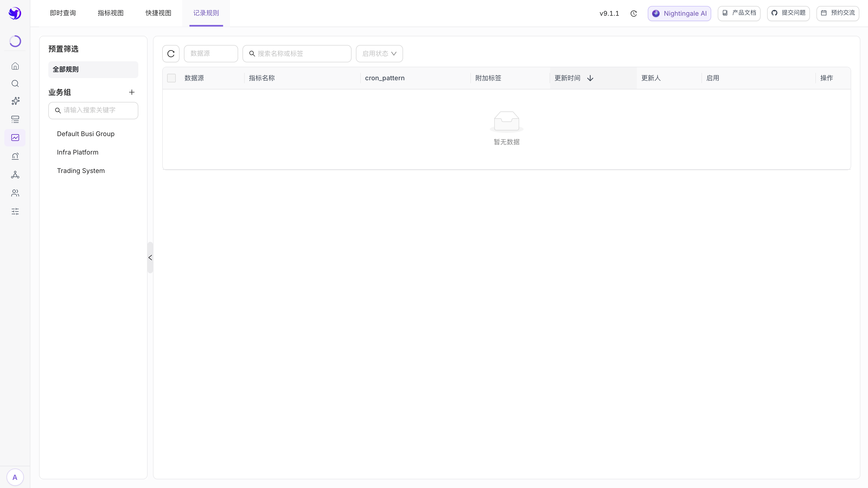Open the magnifier search icon in the sidebar
This screenshot has height=488, width=868.
coord(15,84)
